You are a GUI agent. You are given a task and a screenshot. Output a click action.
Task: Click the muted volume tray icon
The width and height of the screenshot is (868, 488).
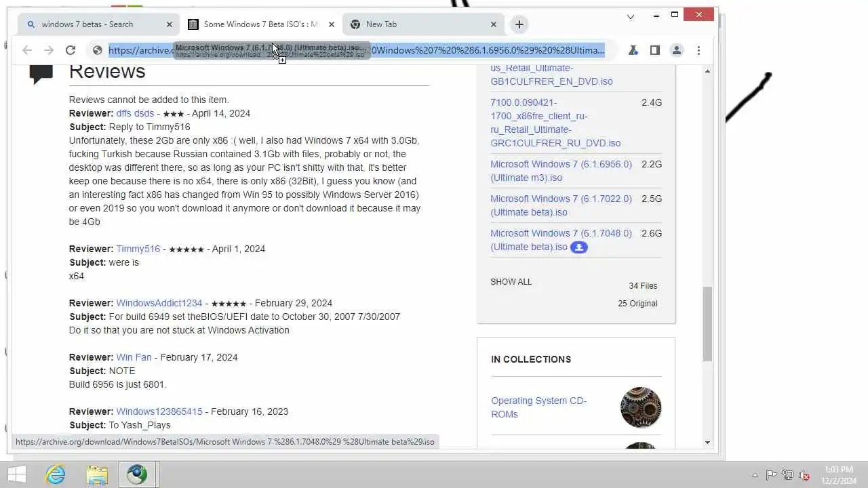[804, 475]
